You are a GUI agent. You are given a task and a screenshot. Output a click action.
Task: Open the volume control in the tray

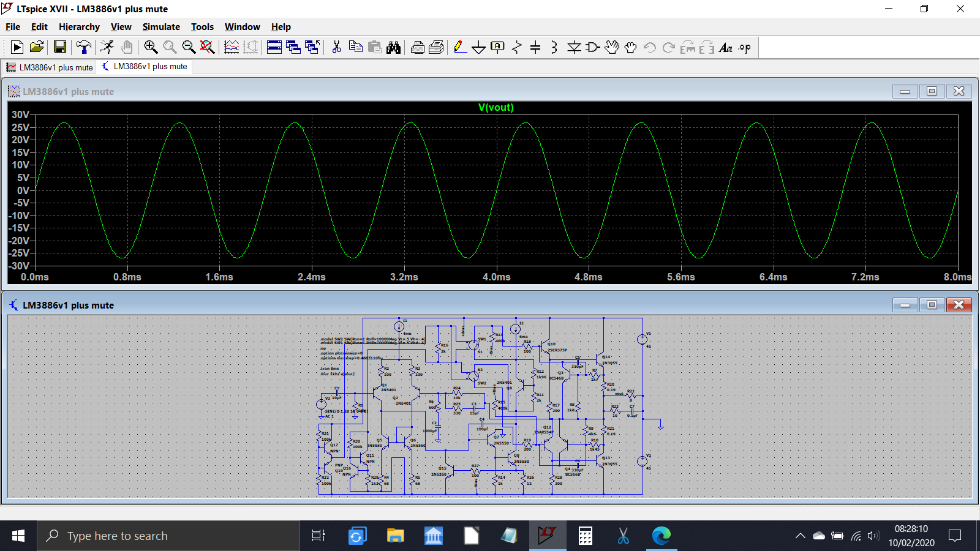[x=873, y=536]
